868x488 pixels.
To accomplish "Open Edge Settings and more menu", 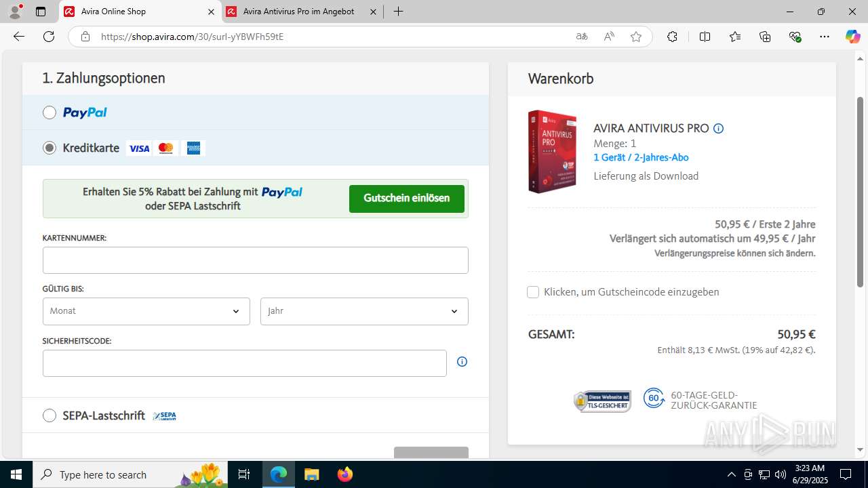I will click(x=825, y=37).
